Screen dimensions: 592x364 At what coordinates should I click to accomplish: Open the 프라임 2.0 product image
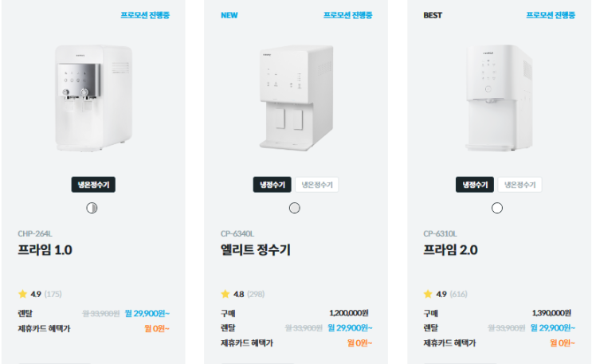tap(498, 98)
